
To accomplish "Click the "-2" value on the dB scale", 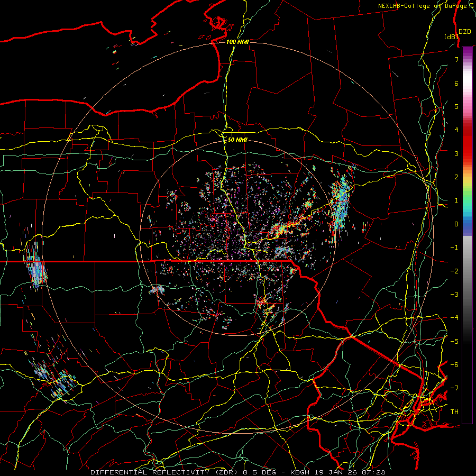I will [454, 271].
